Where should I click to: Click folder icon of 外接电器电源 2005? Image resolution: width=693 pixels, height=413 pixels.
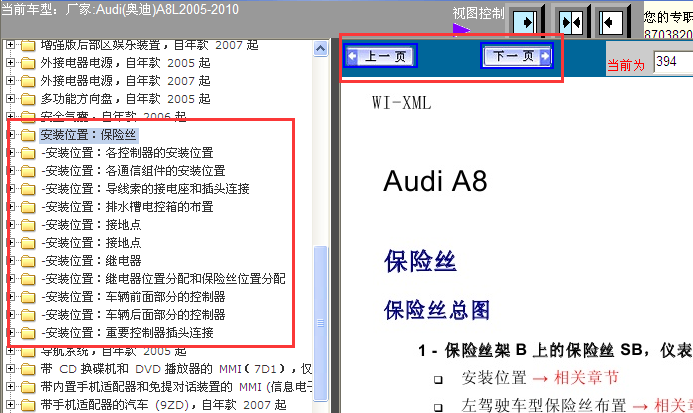28,63
